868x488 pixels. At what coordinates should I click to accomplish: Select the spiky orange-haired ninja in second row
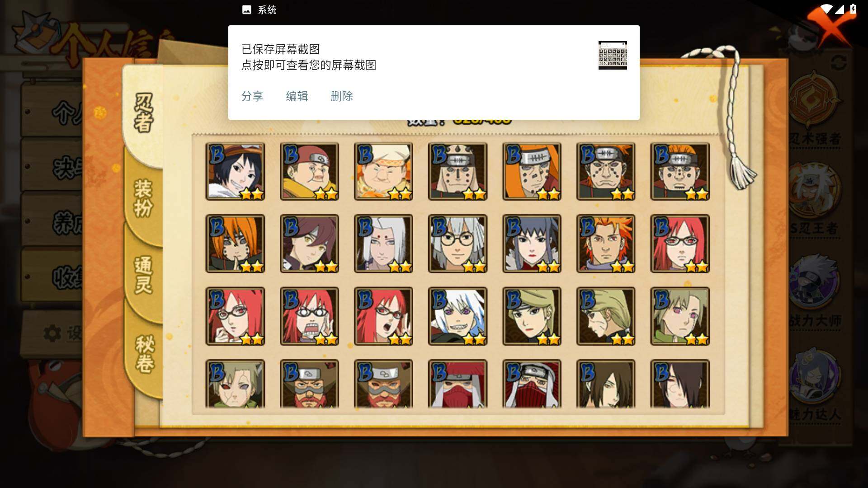pyautogui.click(x=606, y=244)
